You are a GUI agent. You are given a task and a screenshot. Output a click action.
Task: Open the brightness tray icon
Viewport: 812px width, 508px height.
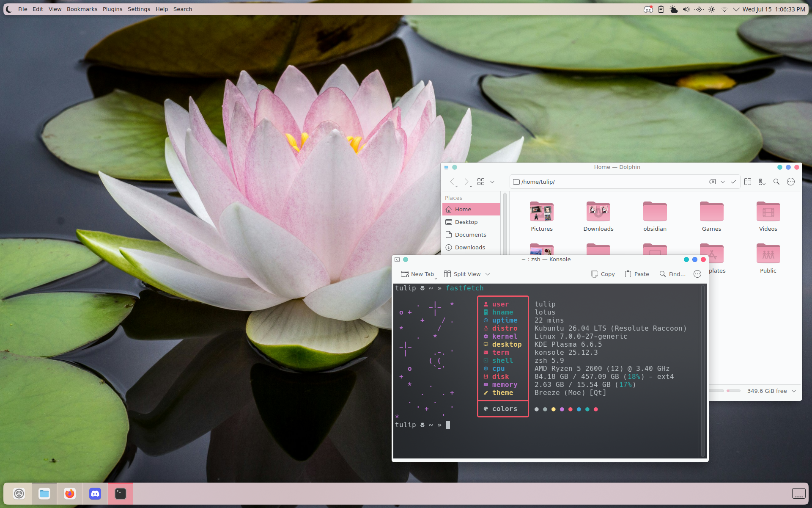[x=712, y=9]
